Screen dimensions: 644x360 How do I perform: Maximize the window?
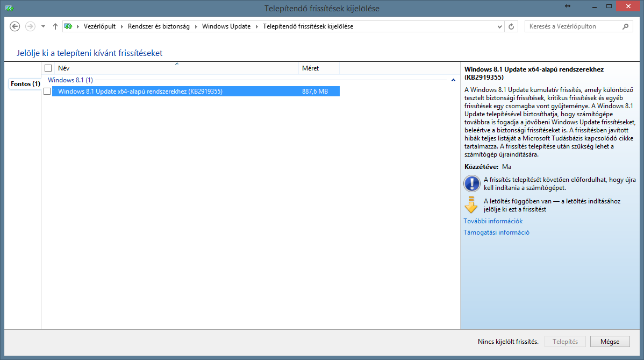click(x=609, y=6)
